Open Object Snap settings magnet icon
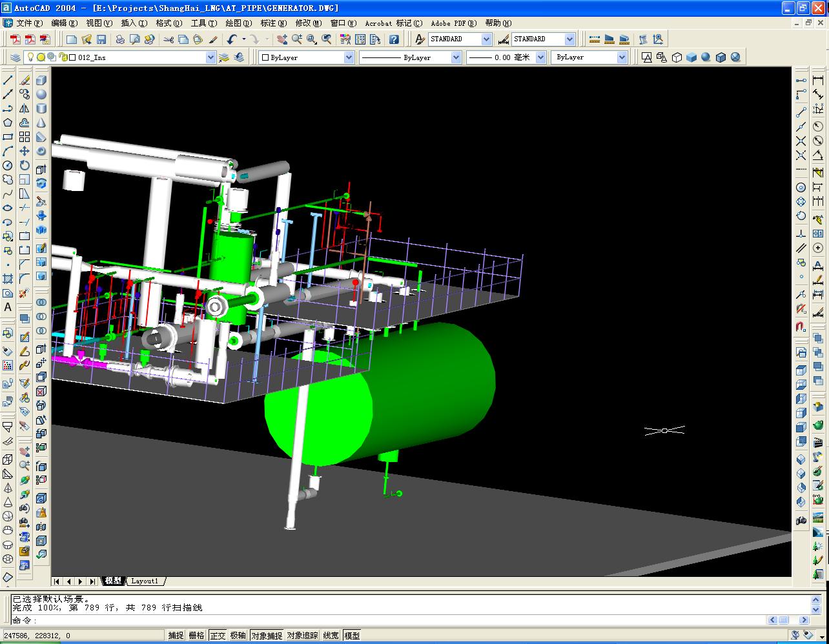829x644 pixels. coord(801,327)
